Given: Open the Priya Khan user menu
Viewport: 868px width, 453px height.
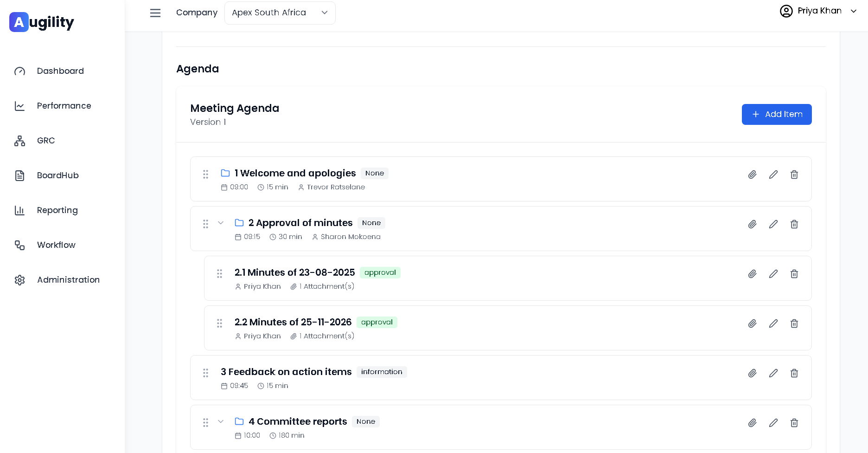Looking at the screenshot, I should tap(818, 11).
